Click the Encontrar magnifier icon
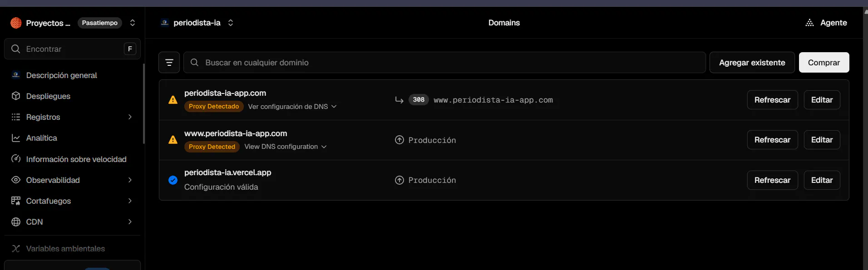Viewport: 868px width, 270px height. coord(16,49)
